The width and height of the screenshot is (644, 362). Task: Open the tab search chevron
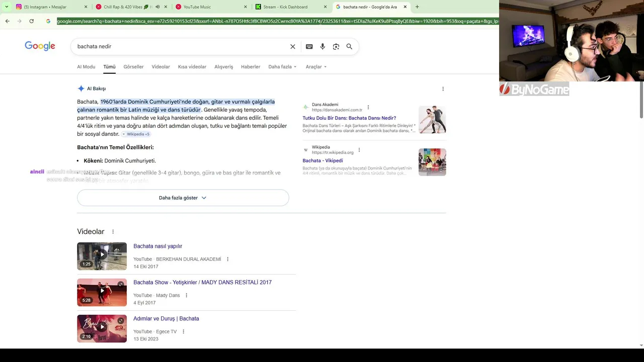(x=7, y=7)
